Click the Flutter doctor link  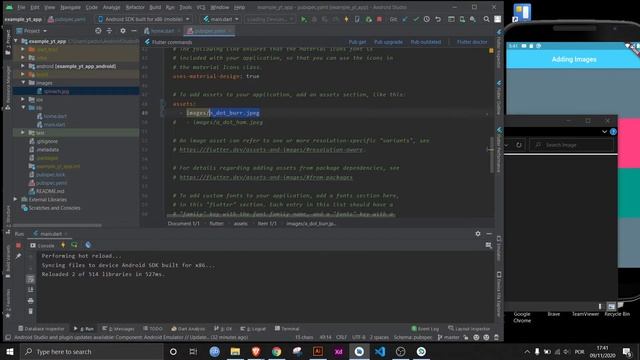click(472, 42)
